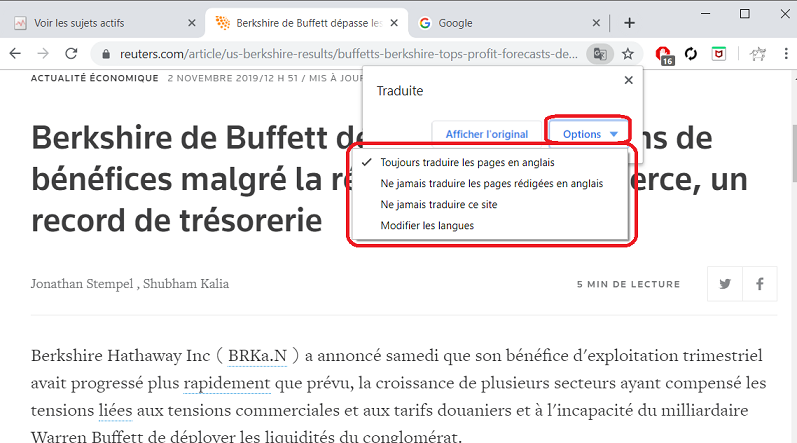Close the Traduite translate popup
Image resolution: width=797 pixels, height=443 pixels.
click(x=629, y=80)
